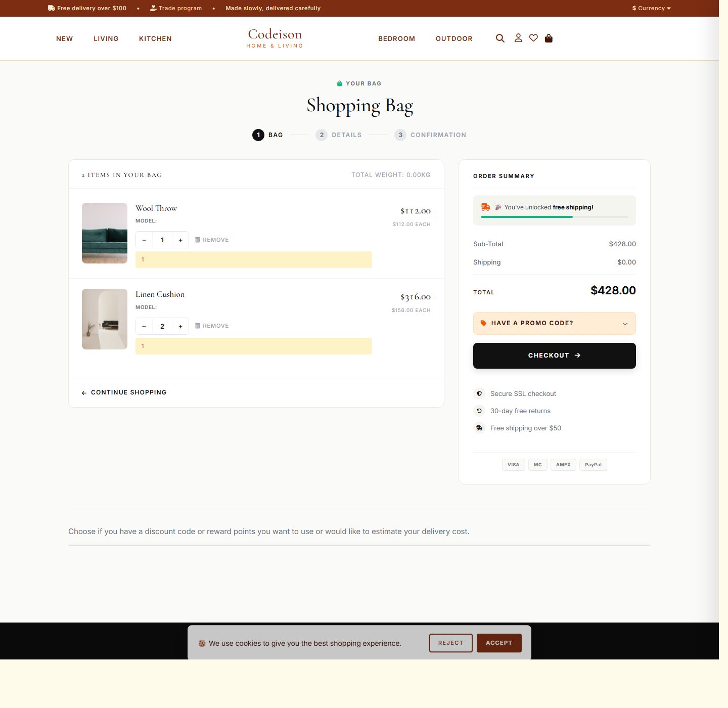Accept cookies

pyautogui.click(x=499, y=643)
